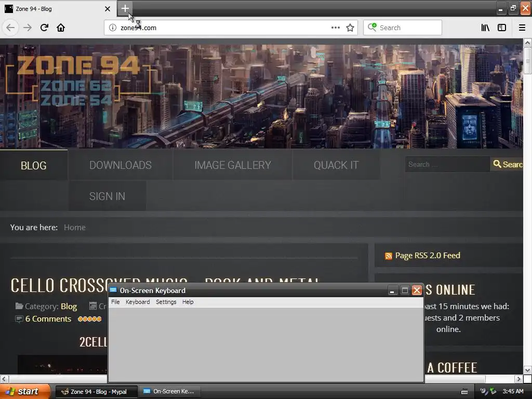Click page scrollbar up arrow
This screenshot has width=532, height=399.
527,43
